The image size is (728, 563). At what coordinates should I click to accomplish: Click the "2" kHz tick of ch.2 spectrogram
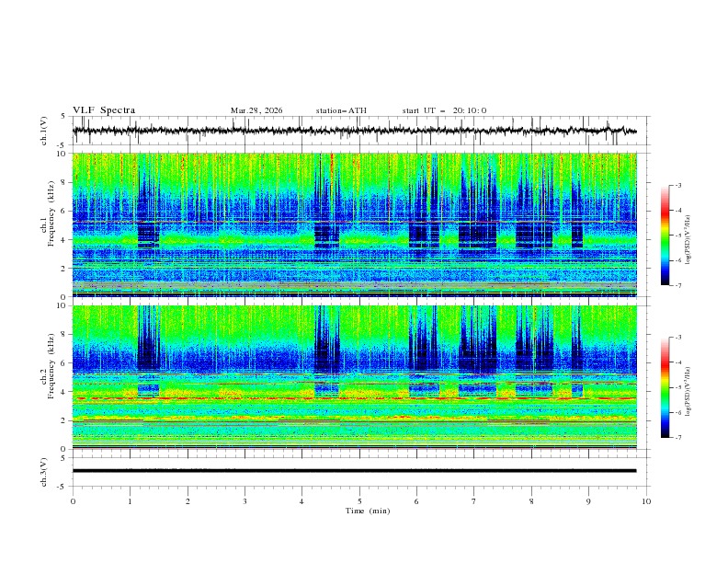click(63, 420)
